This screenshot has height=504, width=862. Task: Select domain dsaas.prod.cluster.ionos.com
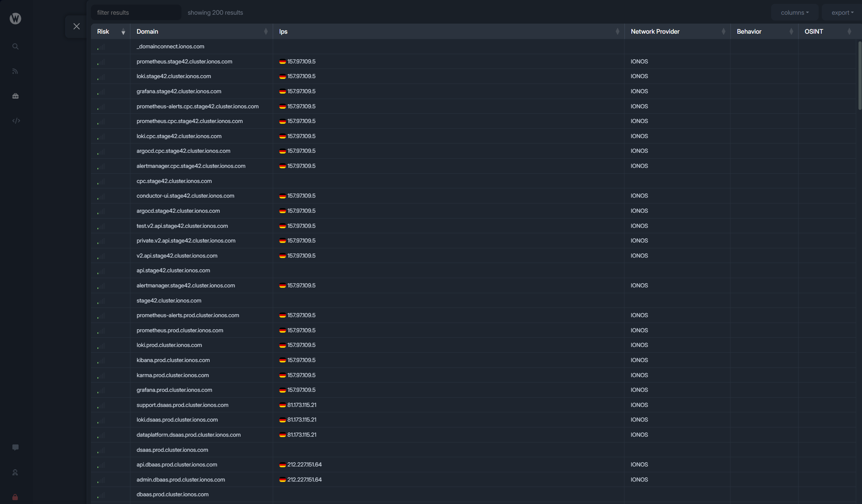point(172,450)
